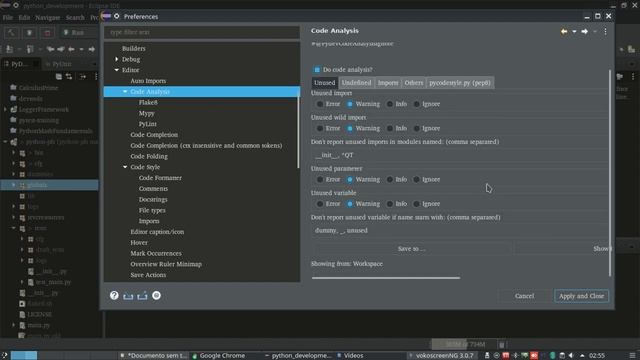Click the Show button beside Save to

tap(562, 249)
